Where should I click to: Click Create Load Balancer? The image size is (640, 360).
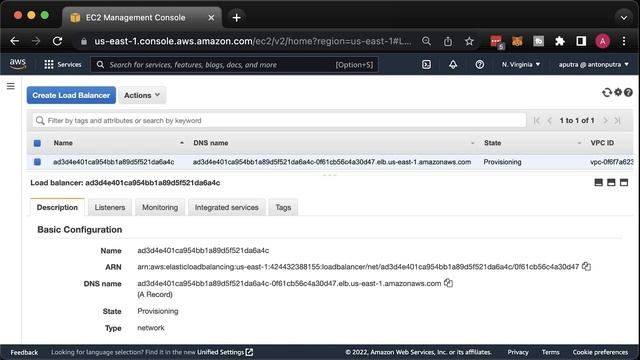[x=71, y=95]
